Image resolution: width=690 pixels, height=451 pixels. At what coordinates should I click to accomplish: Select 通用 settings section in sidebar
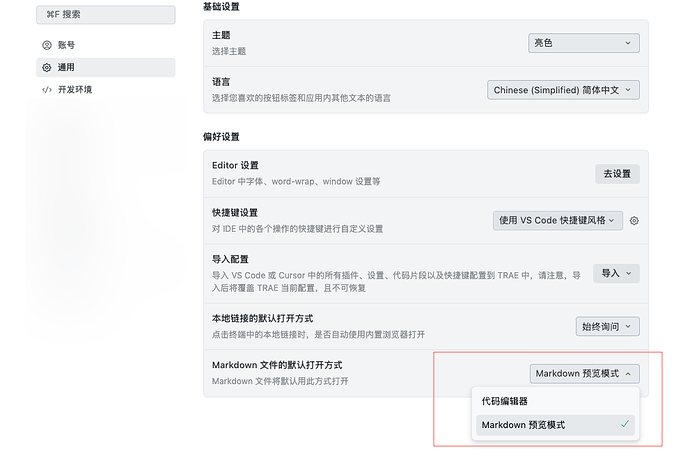pos(106,67)
